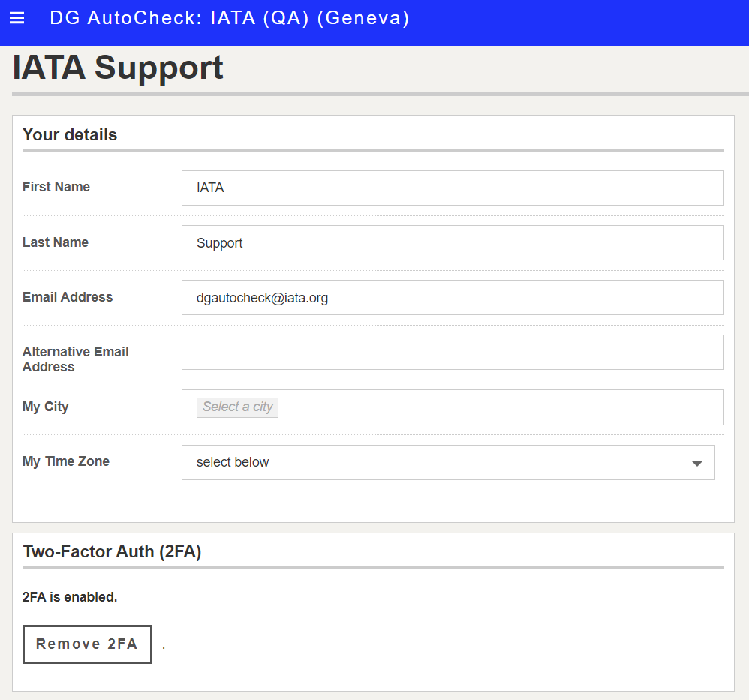Click the '2FA is enabled.' status text
The height and width of the screenshot is (700, 749).
point(70,597)
